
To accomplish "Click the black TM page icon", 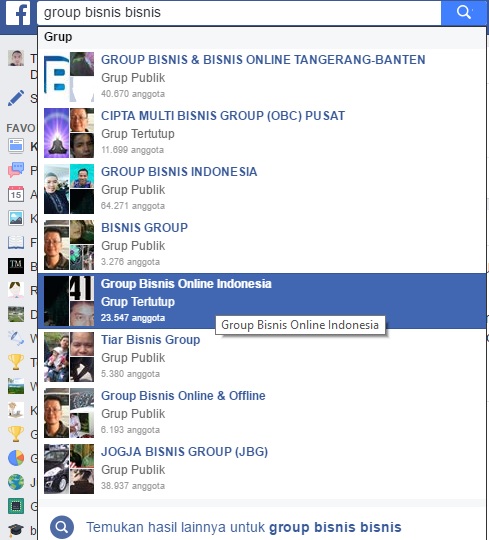I will tap(16, 266).
